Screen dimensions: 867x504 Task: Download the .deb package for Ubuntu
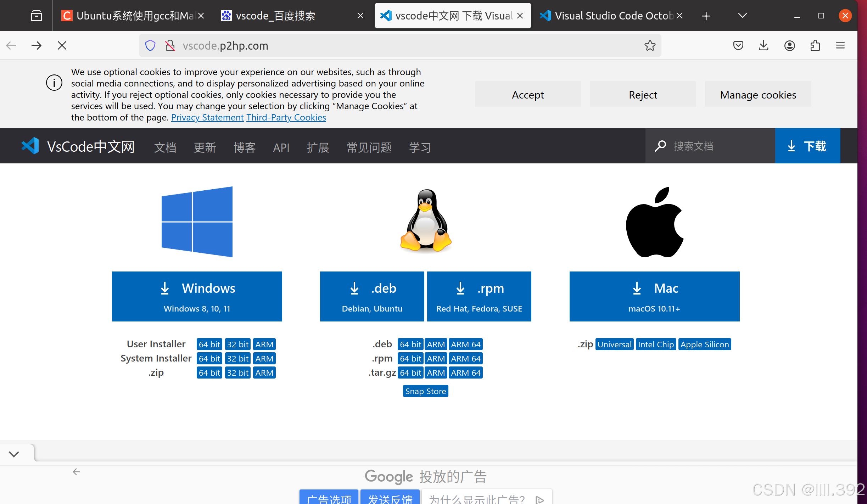pos(372,296)
